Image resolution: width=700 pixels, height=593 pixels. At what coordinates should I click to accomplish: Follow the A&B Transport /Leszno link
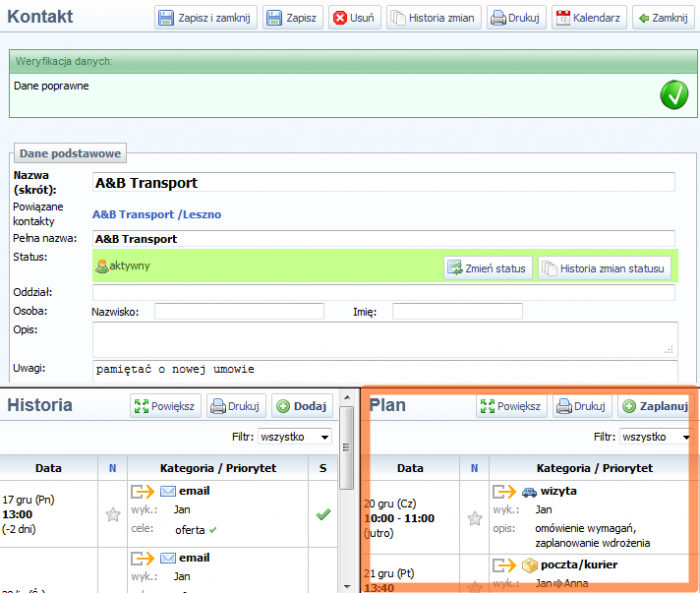coord(157,214)
